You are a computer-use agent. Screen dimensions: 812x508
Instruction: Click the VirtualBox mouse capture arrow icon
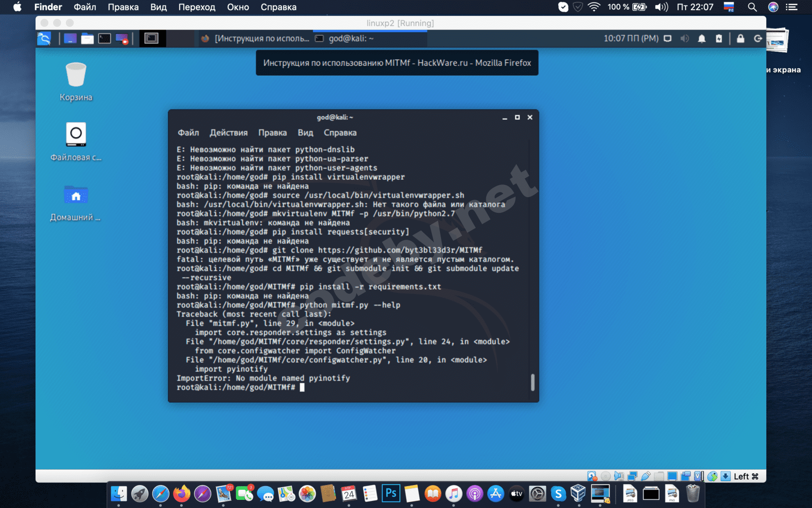[726, 476]
